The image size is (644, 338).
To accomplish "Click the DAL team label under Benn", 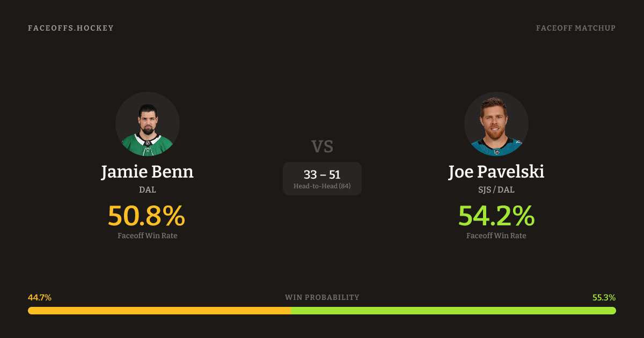I will (148, 189).
